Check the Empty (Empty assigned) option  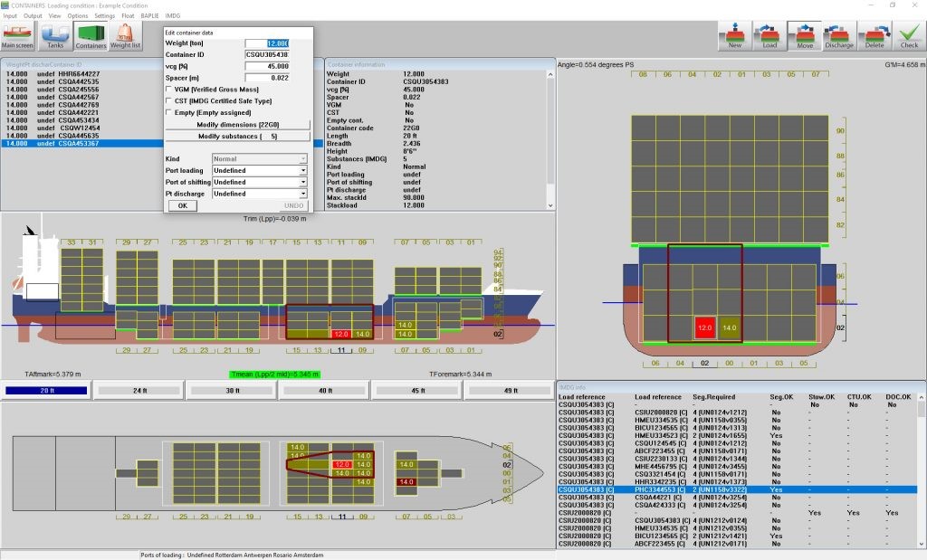168,113
